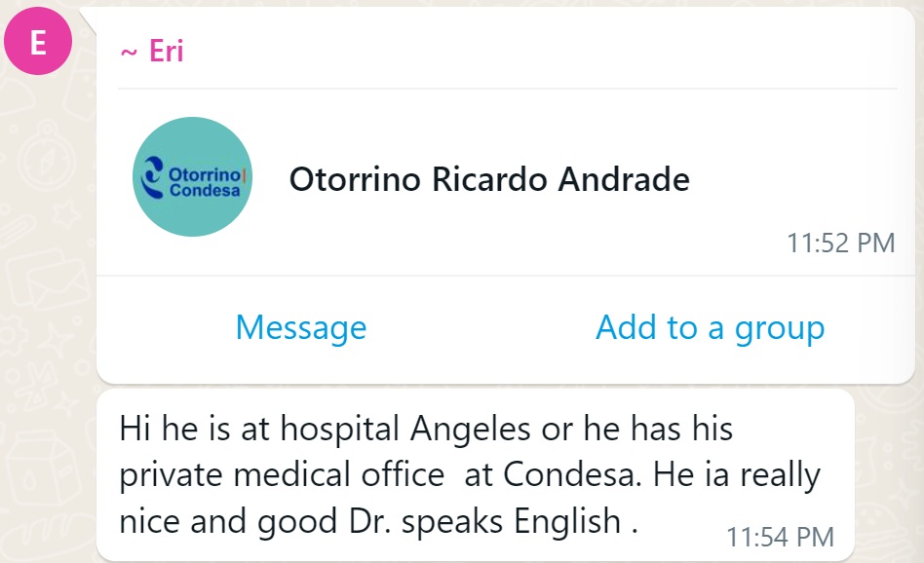
Task: Click the star doodle on chat wallpaper
Action: tap(66, 214)
